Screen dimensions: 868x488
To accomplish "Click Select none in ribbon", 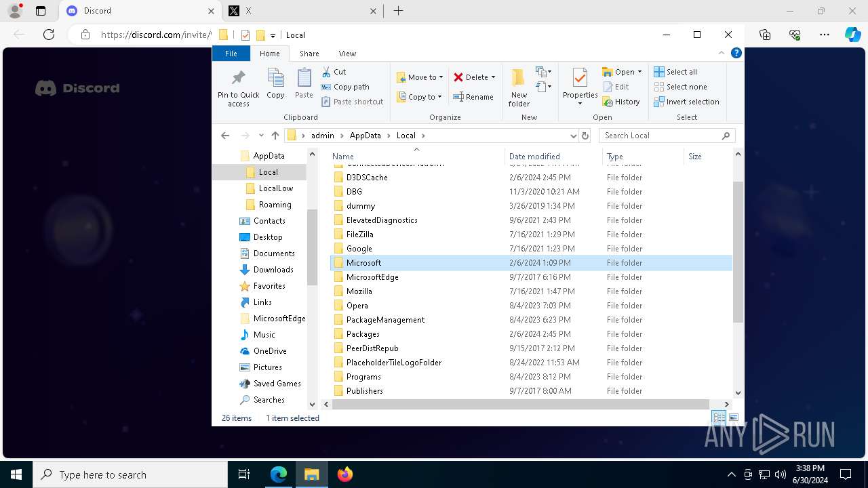I will click(681, 87).
